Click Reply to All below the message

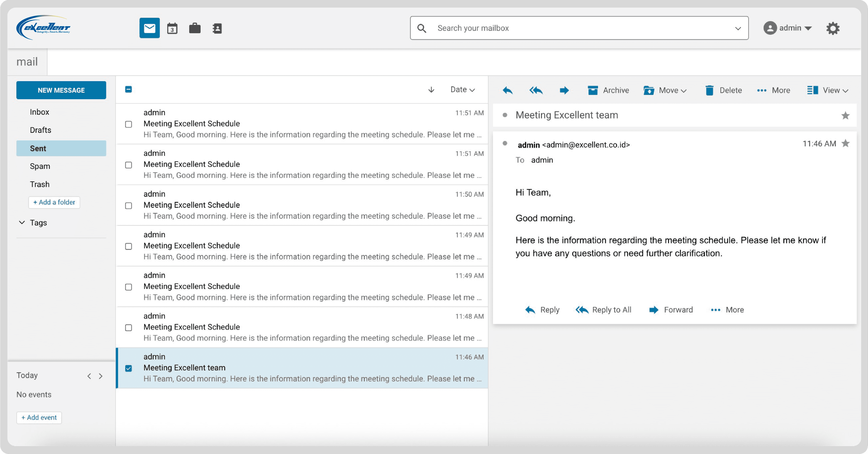[604, 310]
